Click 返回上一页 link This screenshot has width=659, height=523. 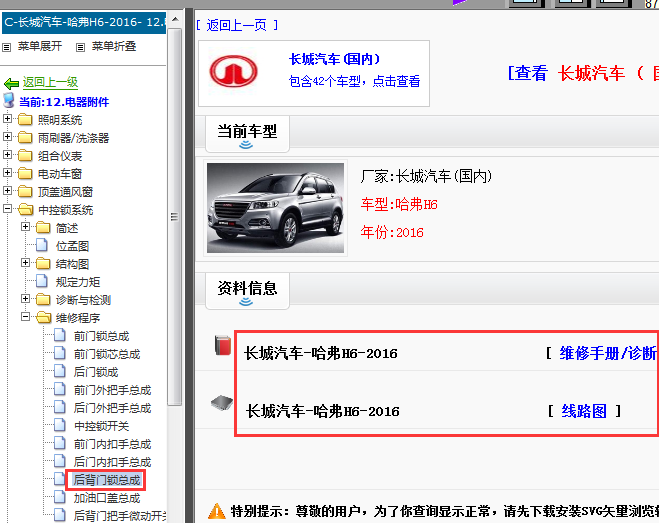point(237,26)
